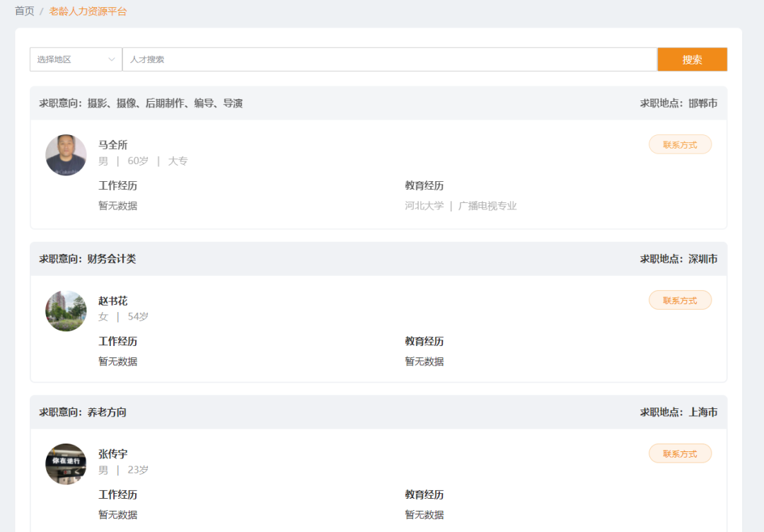The height and width of the screenshot is (532, 764).
Task: Open the 选择地区 region dropdown
Action: 71,59
